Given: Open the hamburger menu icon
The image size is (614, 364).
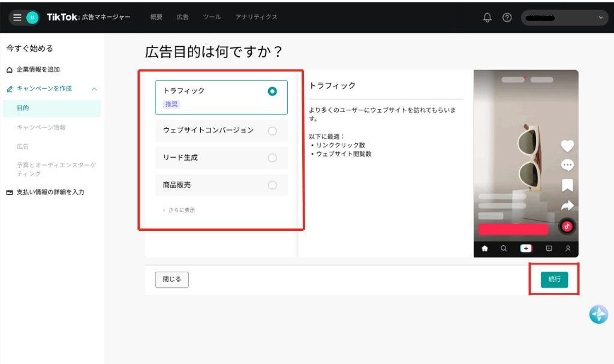Looking at the screenshot, I should tap(17, 17).
